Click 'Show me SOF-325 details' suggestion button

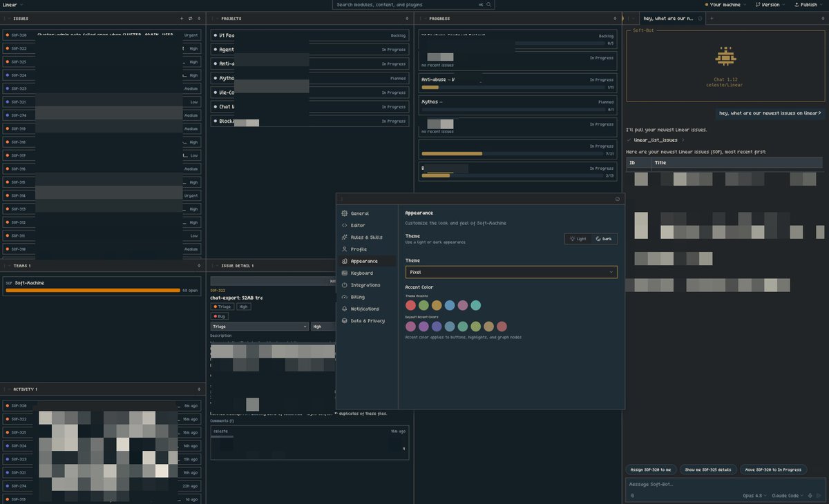coord(707,469)
